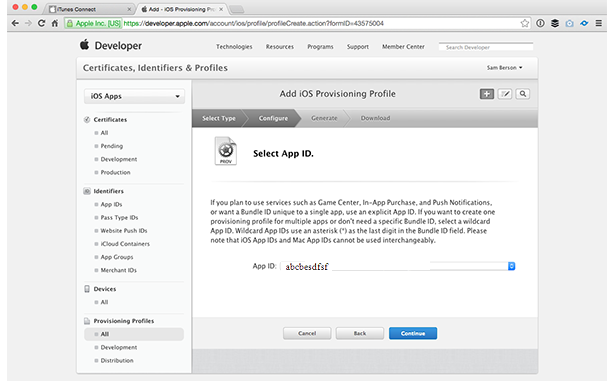Open the Buffer layers extension icon
Screen dimensions: 608x381
555,23
